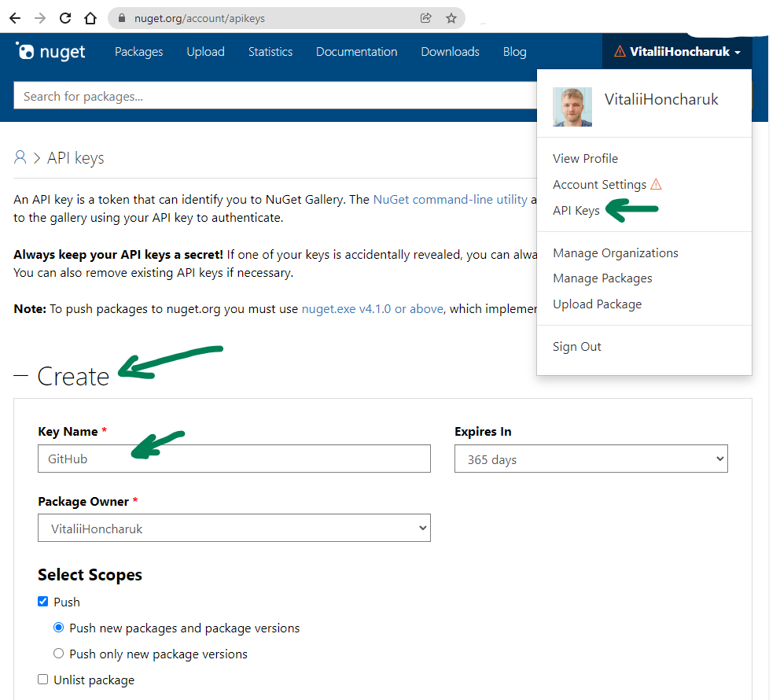
Task: Open the Statistics navigation menu item
Action: 270,52
